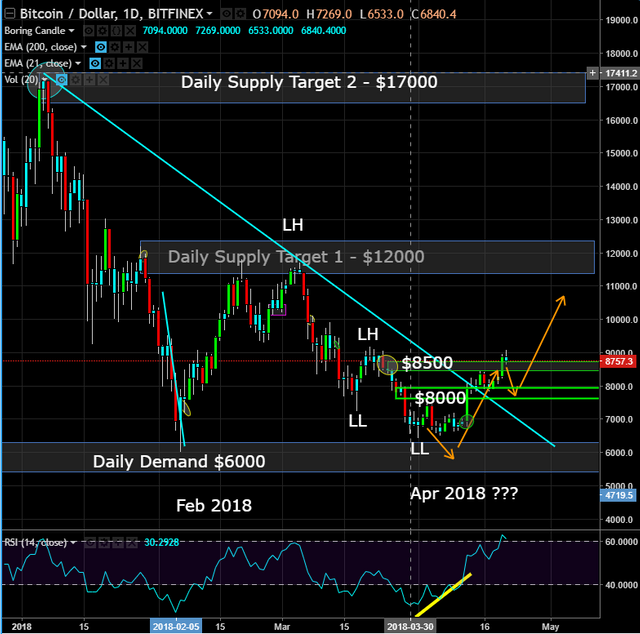The width and height of the screenshot is (640, 634).
Task: Open EMA (21, close) settings gear
Action: [109, 63]
